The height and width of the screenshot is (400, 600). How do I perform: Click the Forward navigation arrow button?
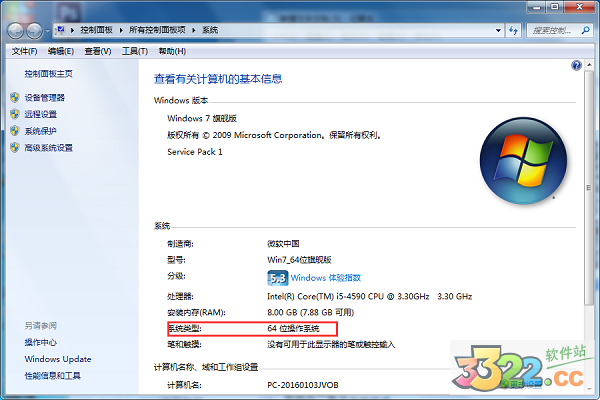pyautogui.click(x=34, y=31)
